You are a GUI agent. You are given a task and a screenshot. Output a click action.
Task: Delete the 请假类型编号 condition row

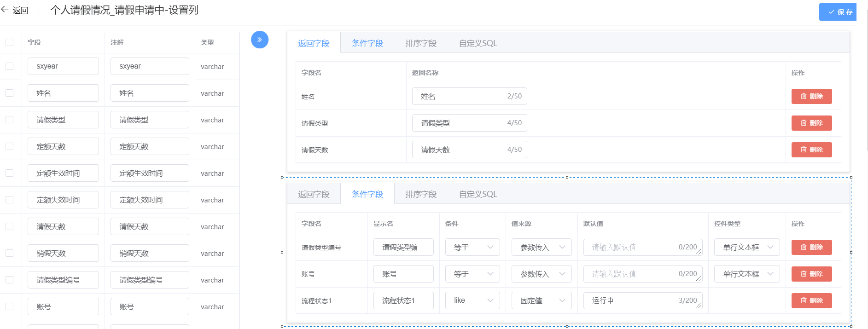pos(811,247)
